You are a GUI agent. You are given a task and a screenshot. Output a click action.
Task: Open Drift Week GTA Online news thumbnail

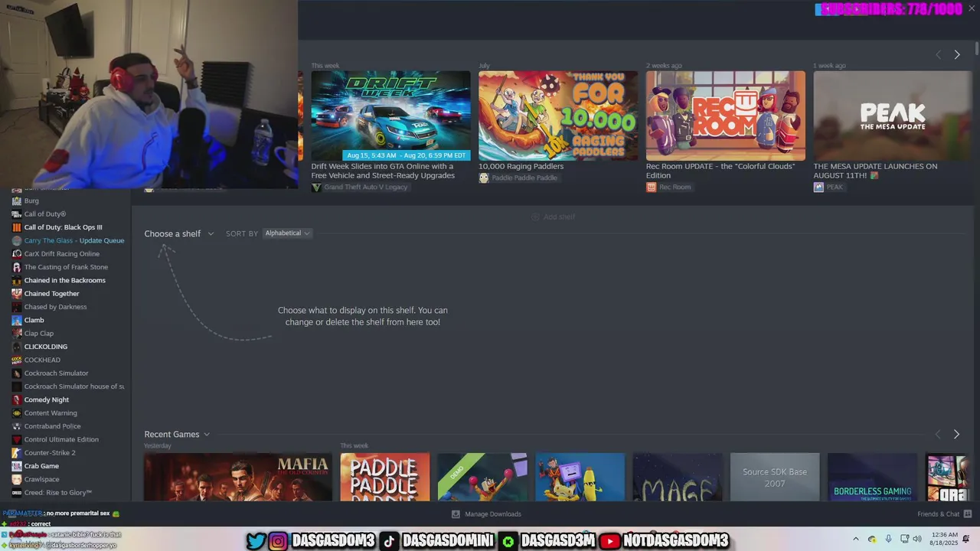390,116
